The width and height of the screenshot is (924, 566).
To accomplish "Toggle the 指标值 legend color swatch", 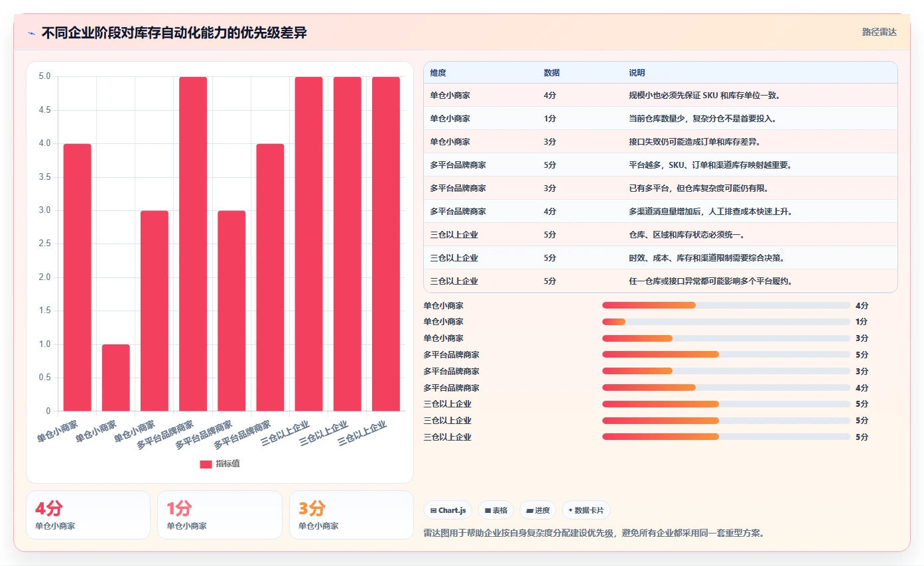I will click(x=206, y=464).
